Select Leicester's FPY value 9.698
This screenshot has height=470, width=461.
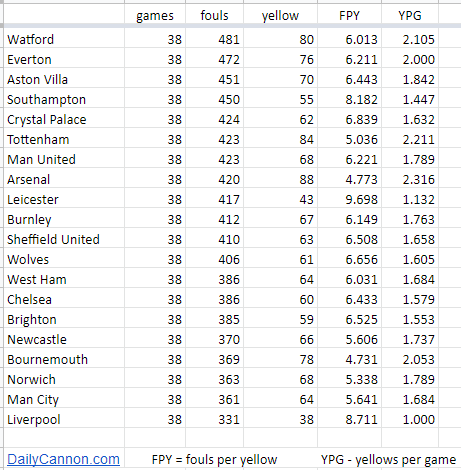tap(349, 199)
